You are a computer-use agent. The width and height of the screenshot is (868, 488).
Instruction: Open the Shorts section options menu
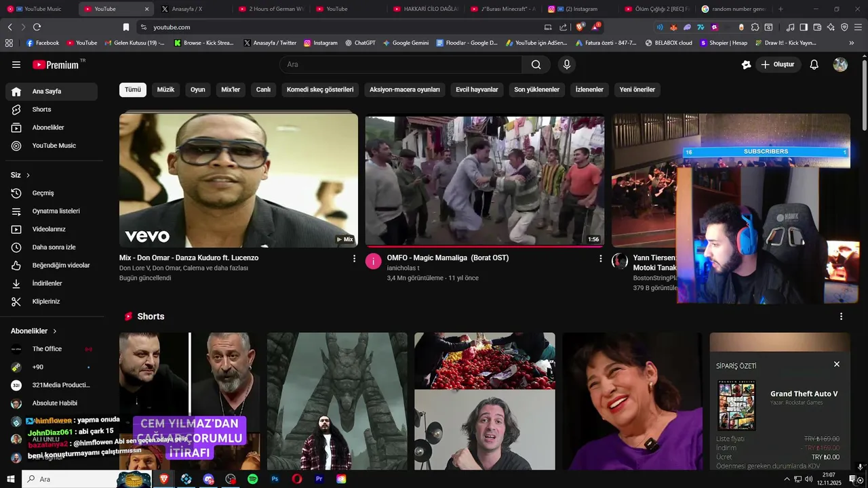[841, 317]
